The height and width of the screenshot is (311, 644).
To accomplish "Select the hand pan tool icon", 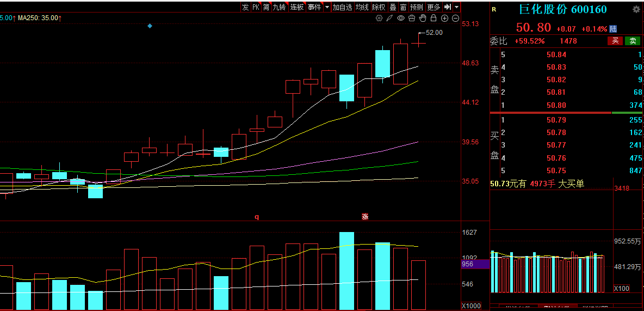I will pyautogui.click(x=423, y=18).
